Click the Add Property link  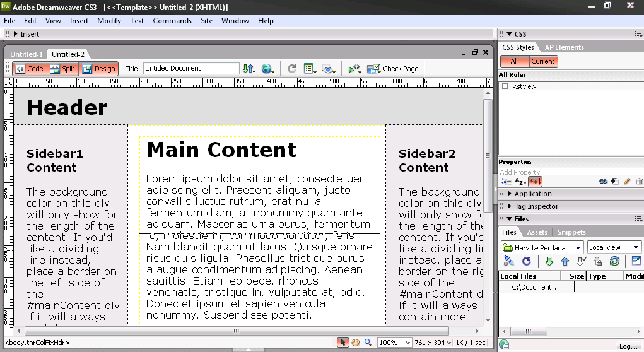(520, 172)
